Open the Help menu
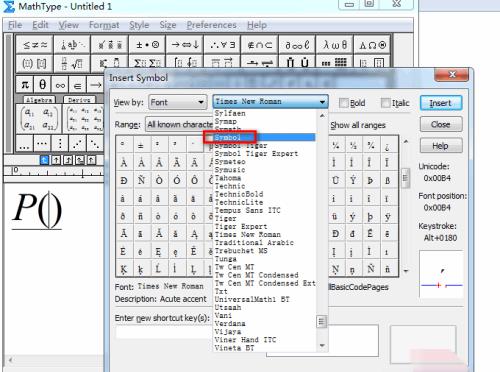 (x=257, y=25)
